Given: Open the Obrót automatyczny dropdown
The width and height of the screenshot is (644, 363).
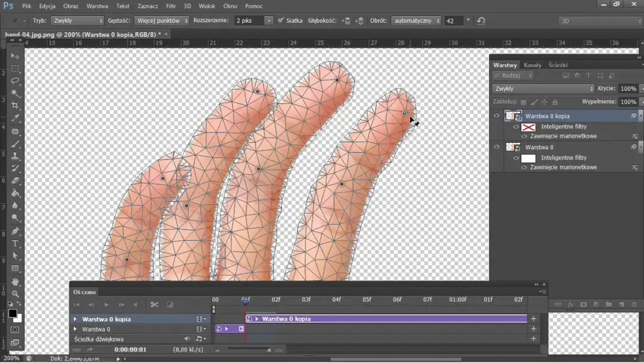Looking at the screenshot, I should [x=416, y=20].
